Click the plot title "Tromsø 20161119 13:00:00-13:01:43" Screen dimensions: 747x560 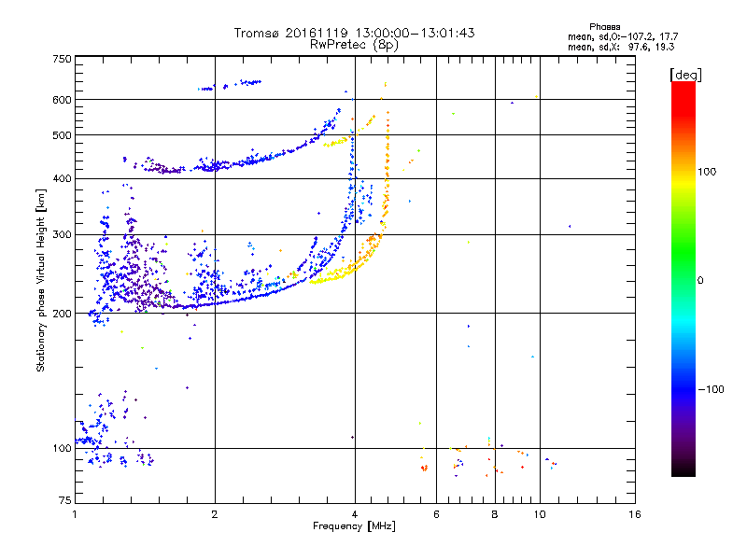(354, 33)
